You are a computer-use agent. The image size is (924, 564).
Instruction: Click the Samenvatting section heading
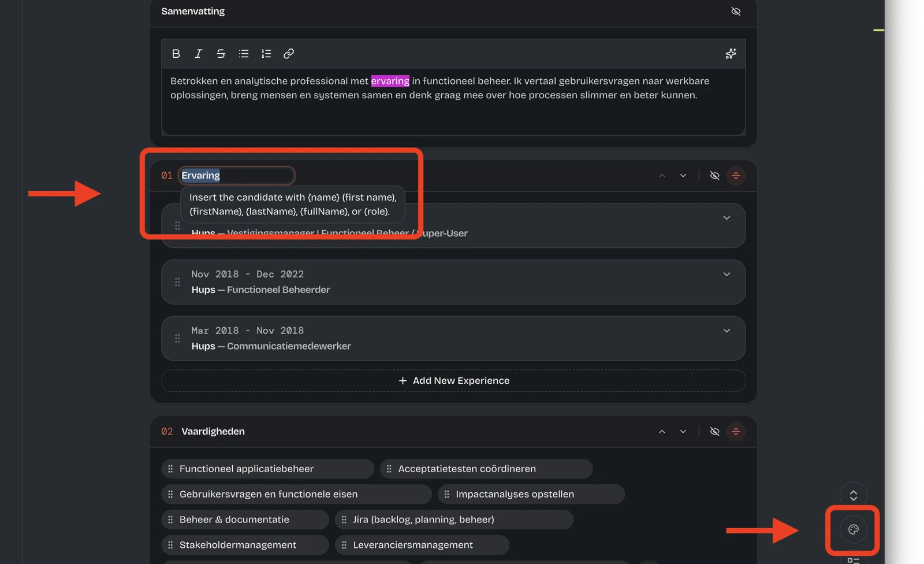point(193,12)
